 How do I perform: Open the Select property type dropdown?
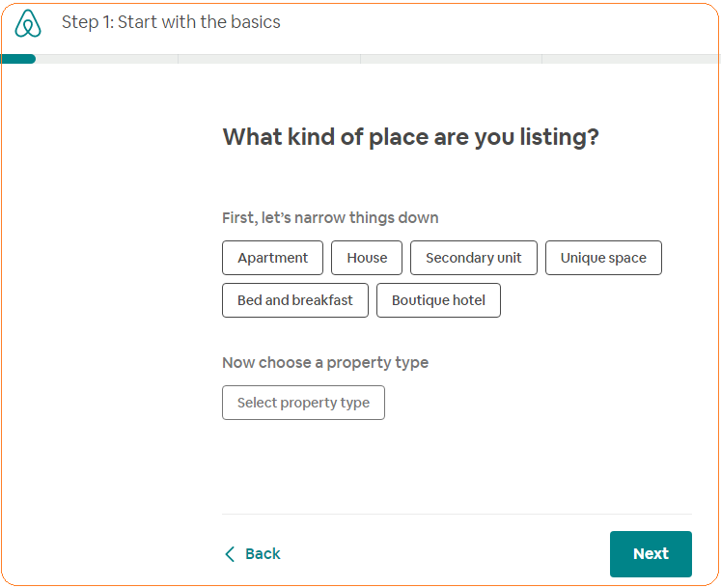tap(303, 403)
